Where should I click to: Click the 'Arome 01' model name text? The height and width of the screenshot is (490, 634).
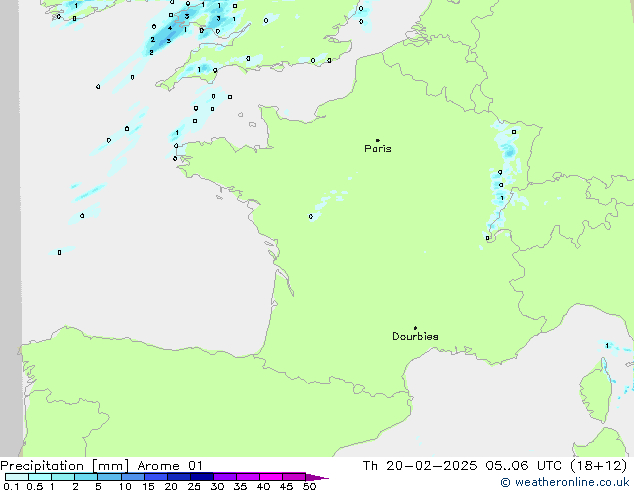(170, 466)
